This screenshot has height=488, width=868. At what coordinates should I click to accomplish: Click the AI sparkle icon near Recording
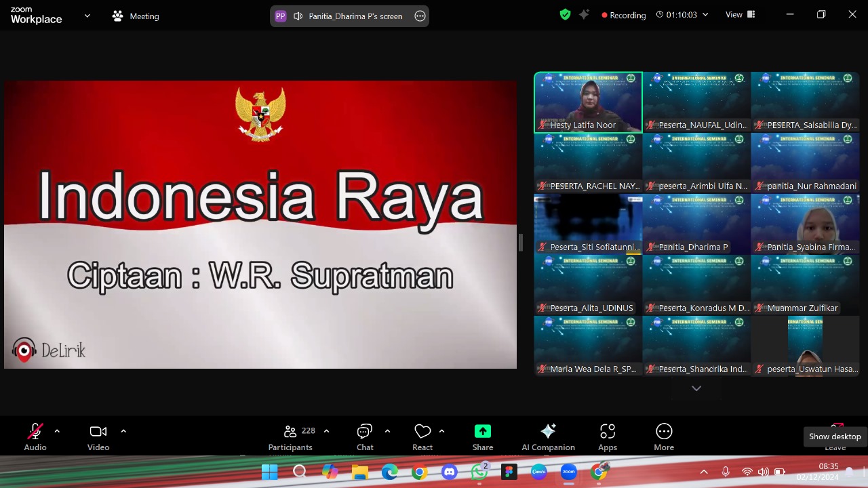coord(584,14)
